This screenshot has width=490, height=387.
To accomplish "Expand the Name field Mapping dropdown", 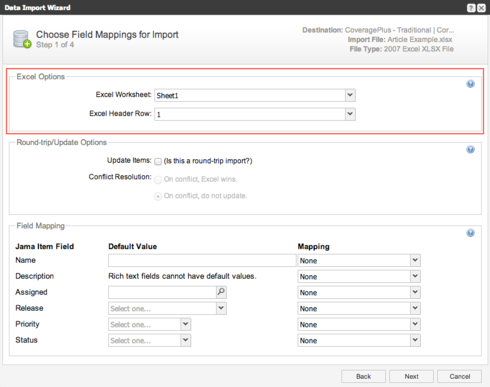I will pyautogui.click(x=359, y=260).
